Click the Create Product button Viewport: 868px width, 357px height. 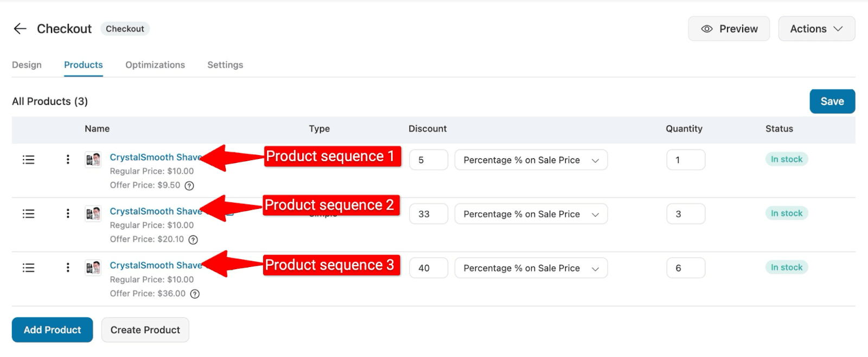point(145,330)
